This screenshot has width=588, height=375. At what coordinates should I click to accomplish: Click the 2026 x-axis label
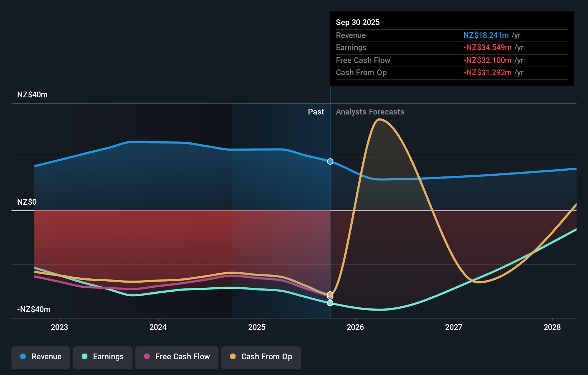pyautogui.click(x=355, y=327)
